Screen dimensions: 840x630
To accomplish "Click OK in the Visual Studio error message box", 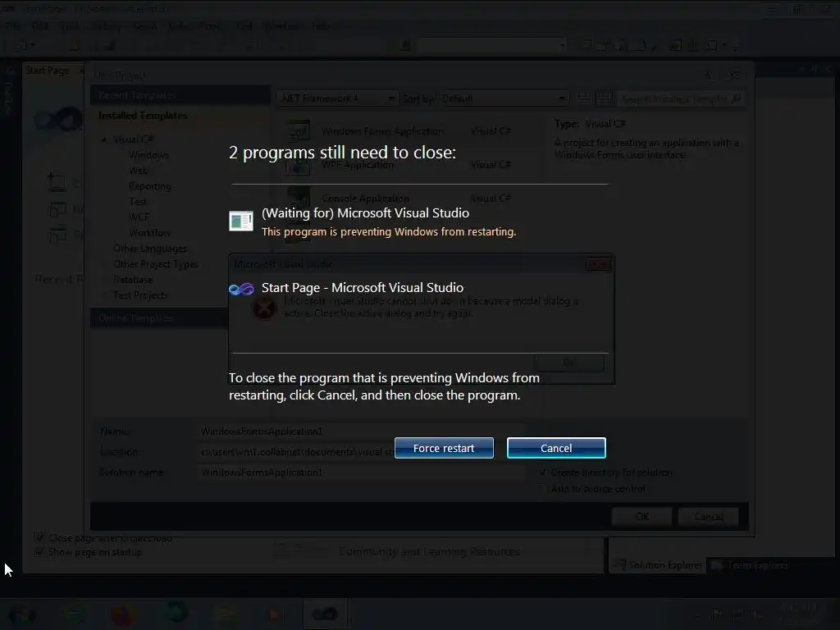I will (569, 363).
